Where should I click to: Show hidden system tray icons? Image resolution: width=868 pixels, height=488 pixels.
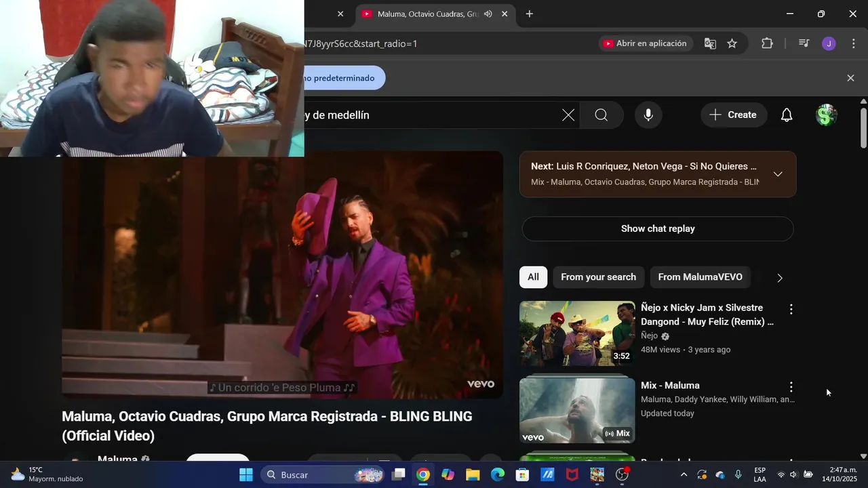pyautogui.click(x=684, y=474)
